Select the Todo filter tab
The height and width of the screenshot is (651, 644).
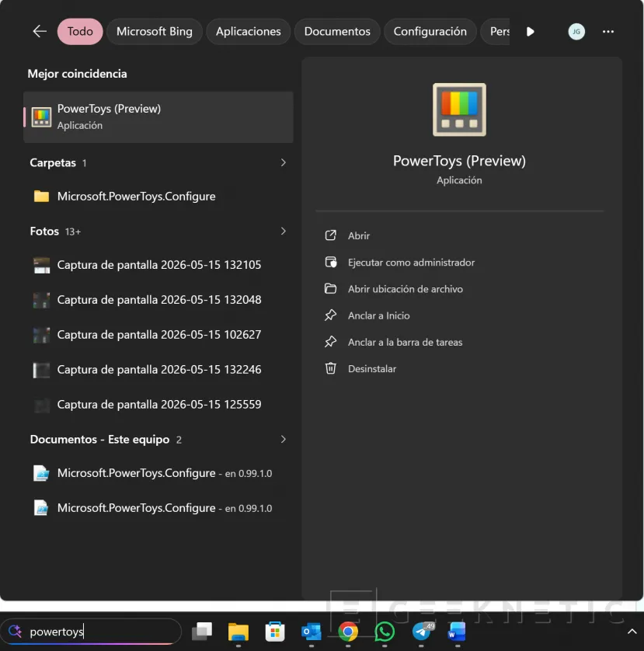80,32
